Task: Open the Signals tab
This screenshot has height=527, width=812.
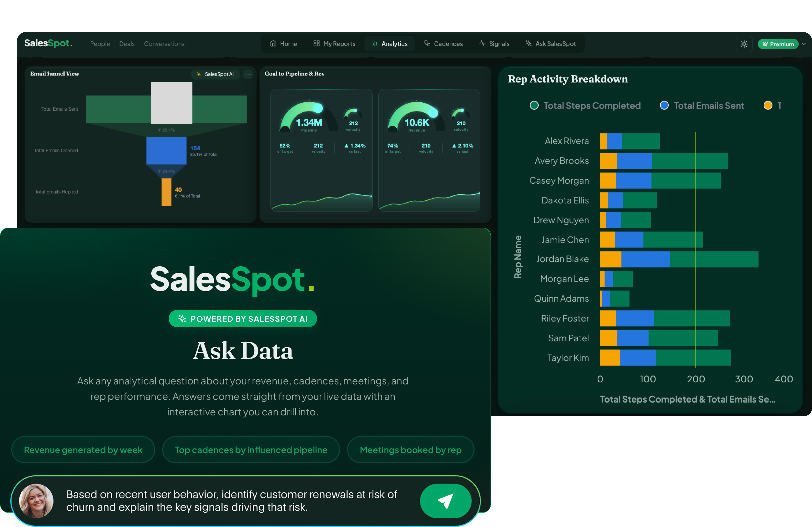Action: (494, 44)
